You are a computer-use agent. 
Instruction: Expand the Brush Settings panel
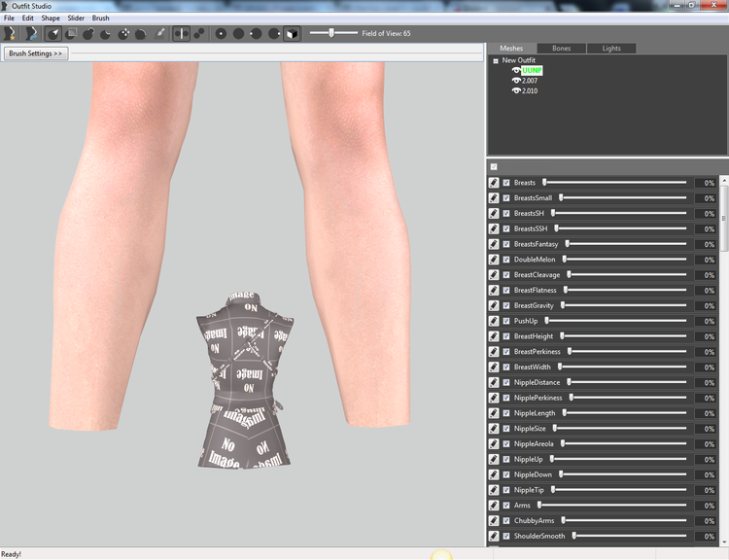36,53
